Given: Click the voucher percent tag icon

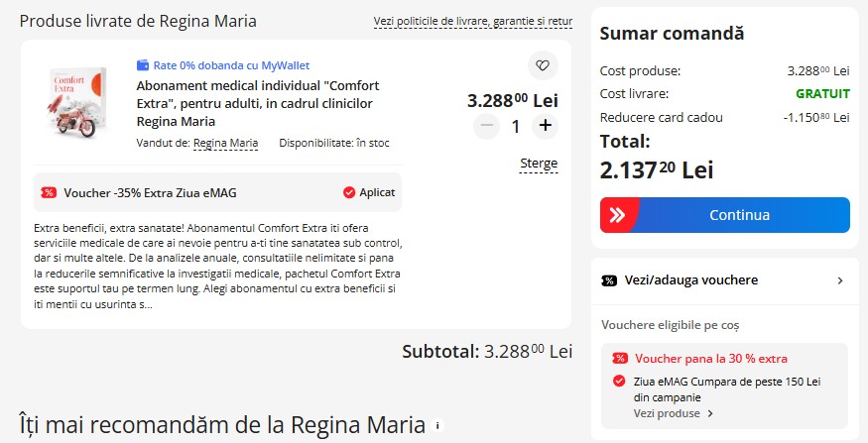Looking at the screenshot, I should (x=49, y=193).
